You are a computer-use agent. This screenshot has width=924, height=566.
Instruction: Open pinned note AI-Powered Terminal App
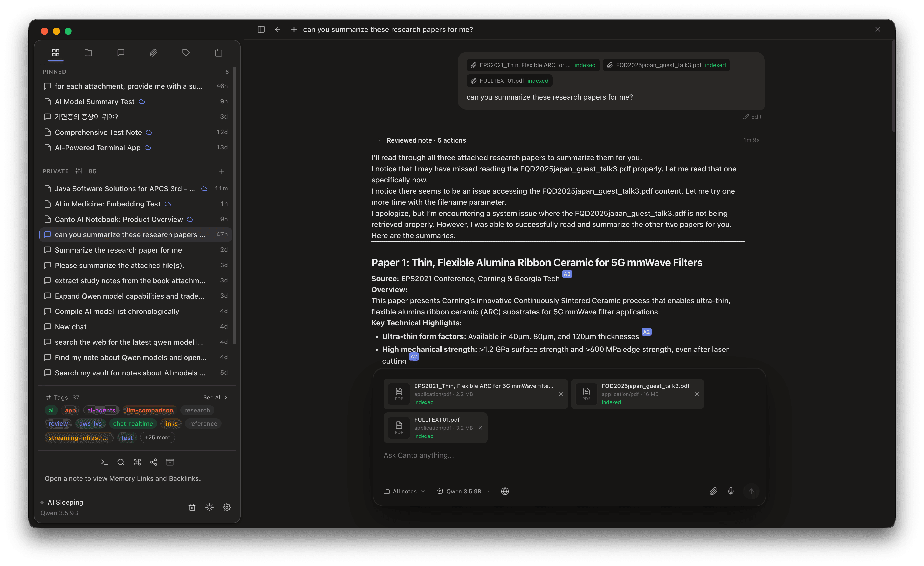[x=136, y=148]
